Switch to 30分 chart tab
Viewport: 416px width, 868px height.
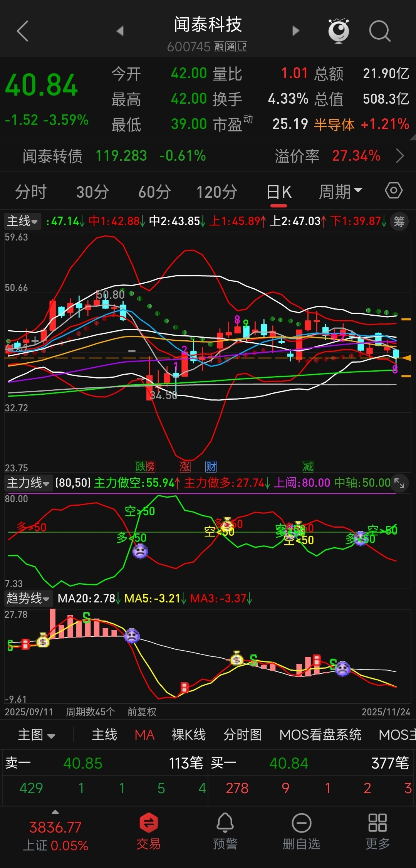click(x=92, y=192)
